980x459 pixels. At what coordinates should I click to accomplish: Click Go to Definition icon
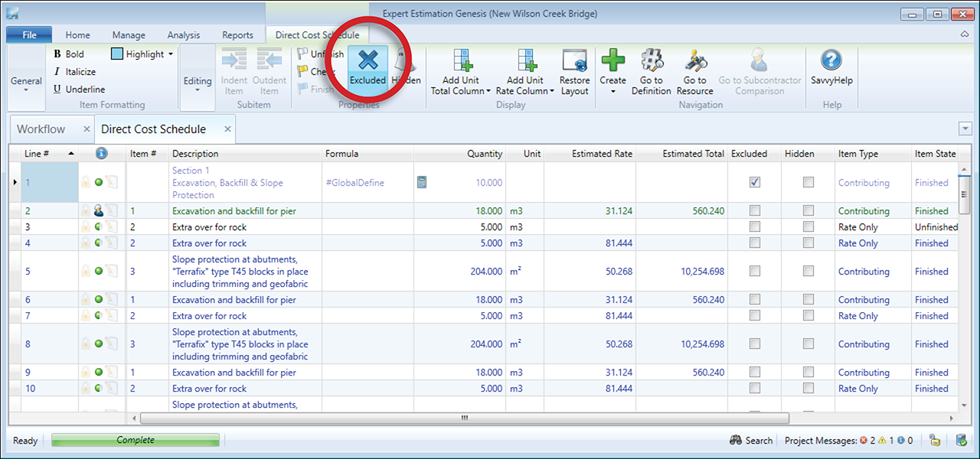(651, 60)
